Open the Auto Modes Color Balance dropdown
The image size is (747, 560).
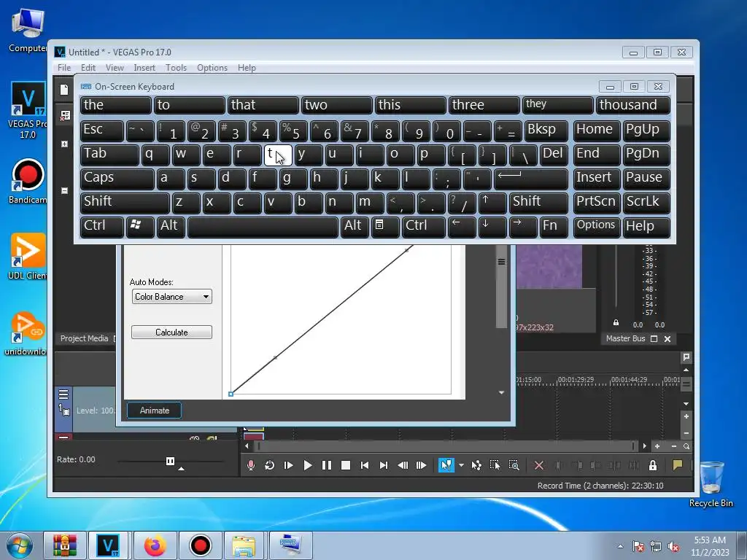point(171,297)
